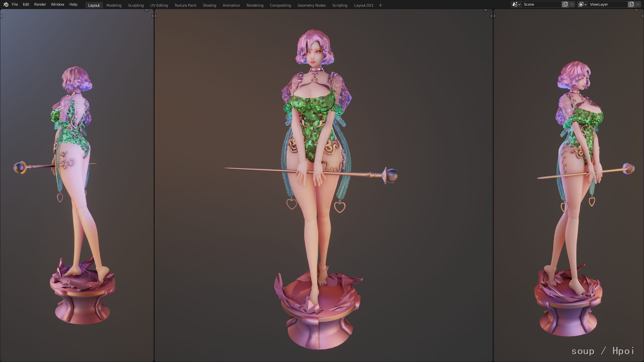Add a new workspace with plus icon
Image resolution: width=644 pixels, height=362 pixels.
click(x=380, y=5)
